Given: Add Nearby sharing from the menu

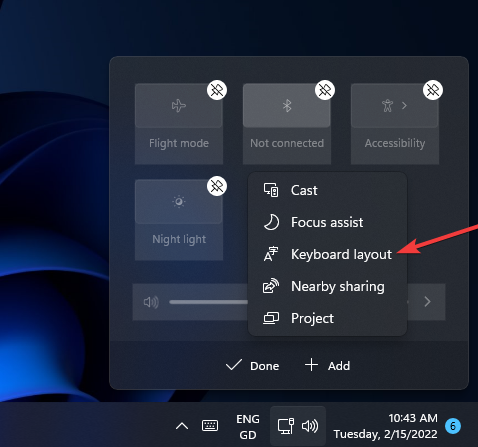Looking at the screenshot, I should 327,286.
